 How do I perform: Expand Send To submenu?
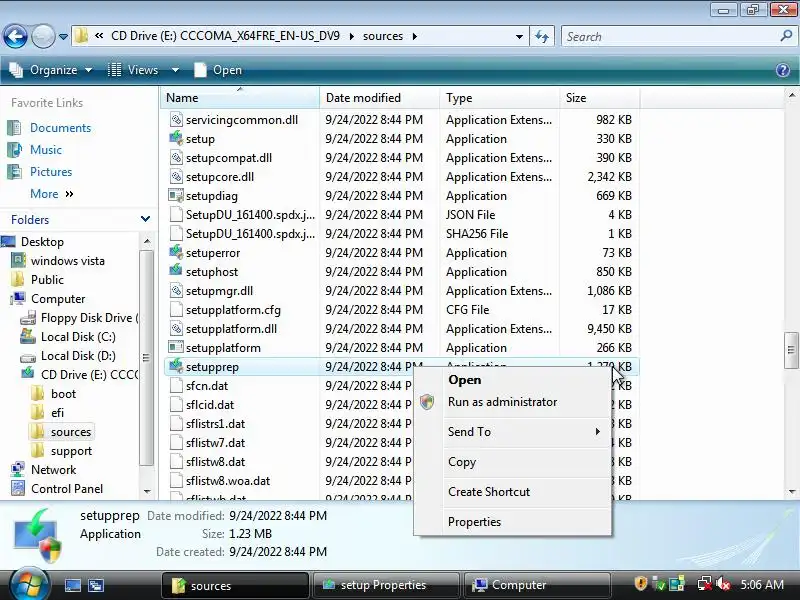[512, 432]
